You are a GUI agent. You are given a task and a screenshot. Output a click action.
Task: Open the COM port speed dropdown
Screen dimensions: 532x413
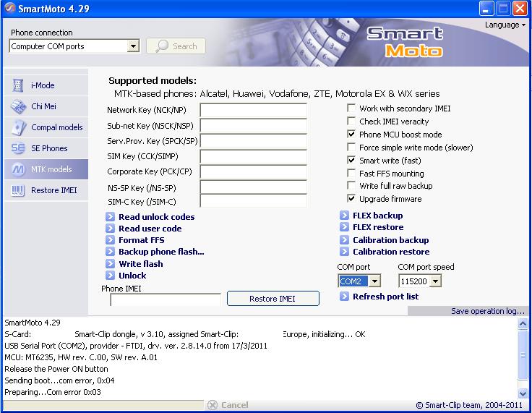click(x=435, y=281)
